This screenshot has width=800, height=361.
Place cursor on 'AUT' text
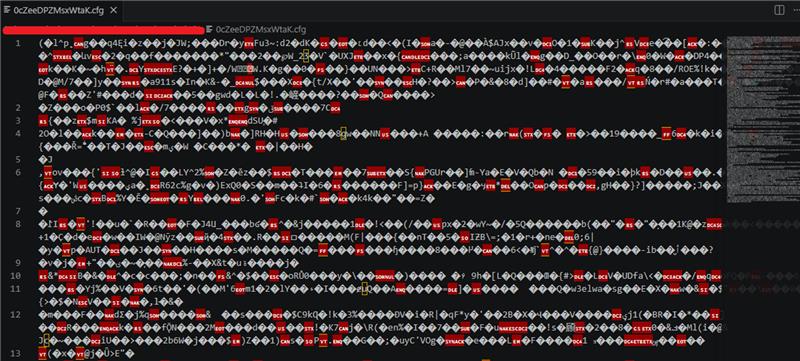(x=92, y=250)
